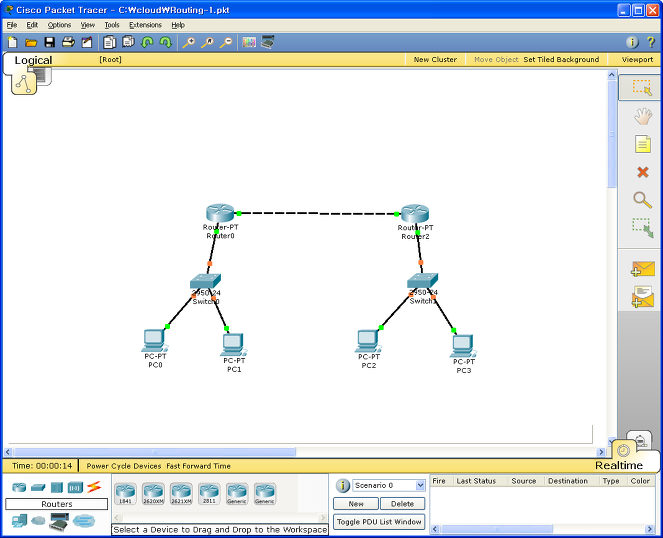Open the Edit menu
The width and height of the screenshot is (663, 538).
[32, 25]
